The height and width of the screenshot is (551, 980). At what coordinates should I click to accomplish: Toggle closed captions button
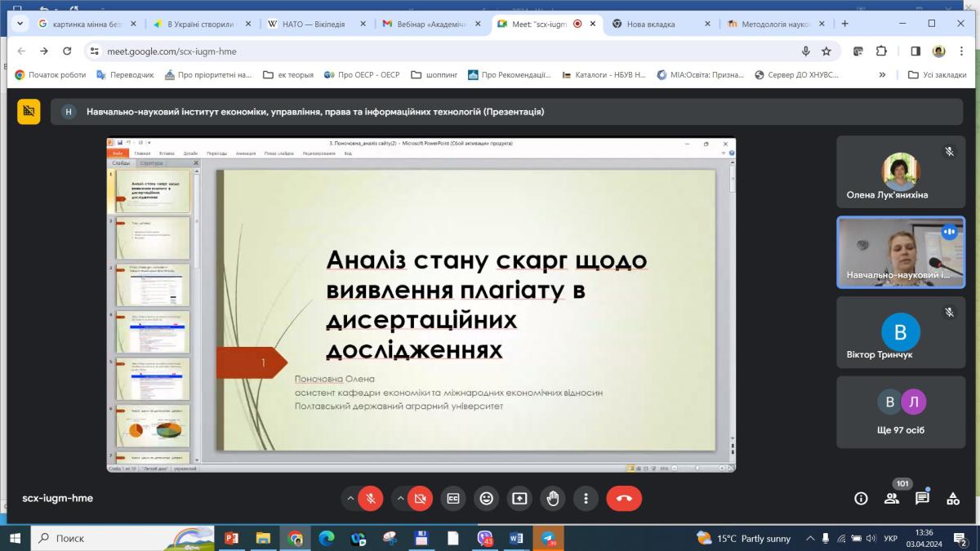coord(453,498)
